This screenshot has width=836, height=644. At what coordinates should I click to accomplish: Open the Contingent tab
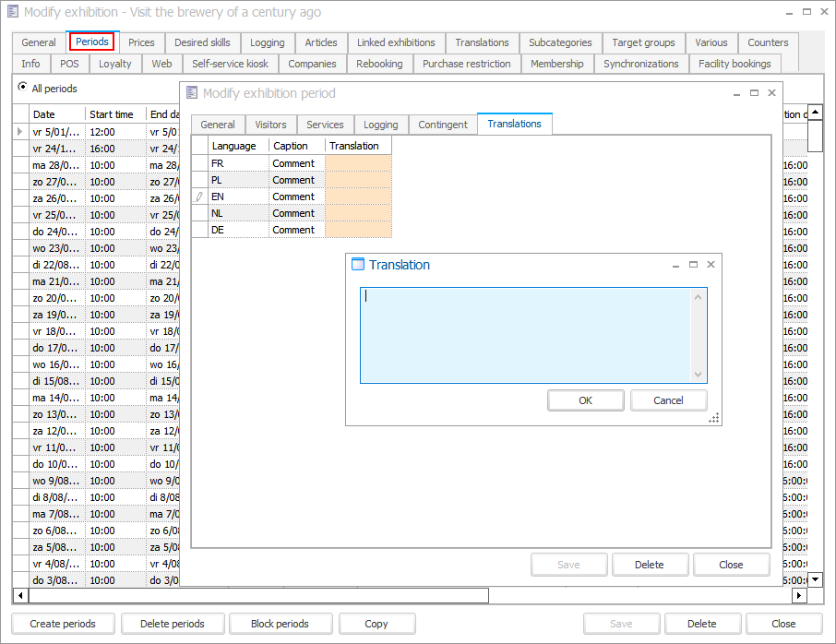[443, 125]
